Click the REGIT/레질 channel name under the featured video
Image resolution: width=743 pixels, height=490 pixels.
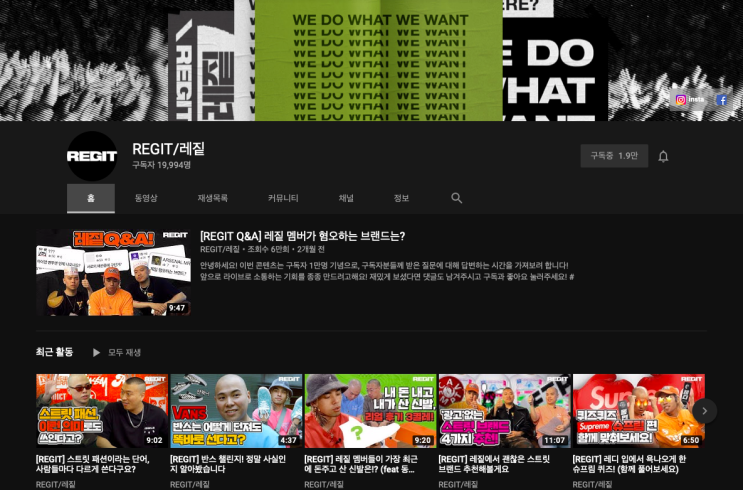pos(220,249)
